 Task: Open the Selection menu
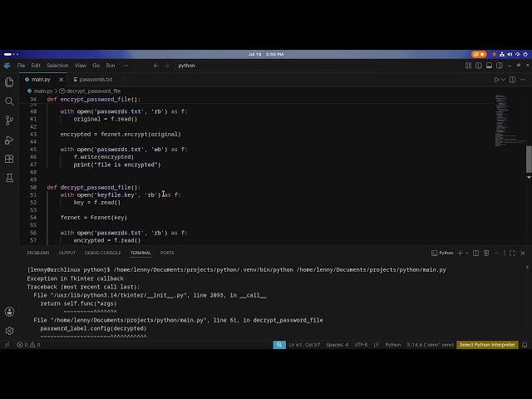[57, 66]
